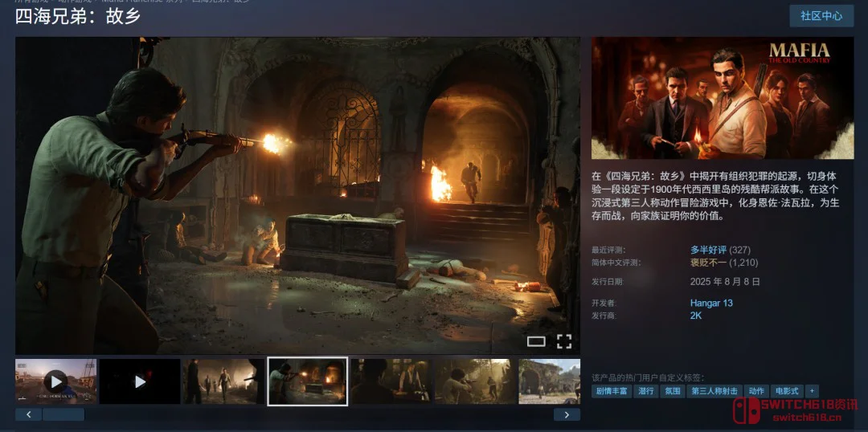Click the game title 四海兄弟：故乡
Screen dimensions: 868x432
77,17
